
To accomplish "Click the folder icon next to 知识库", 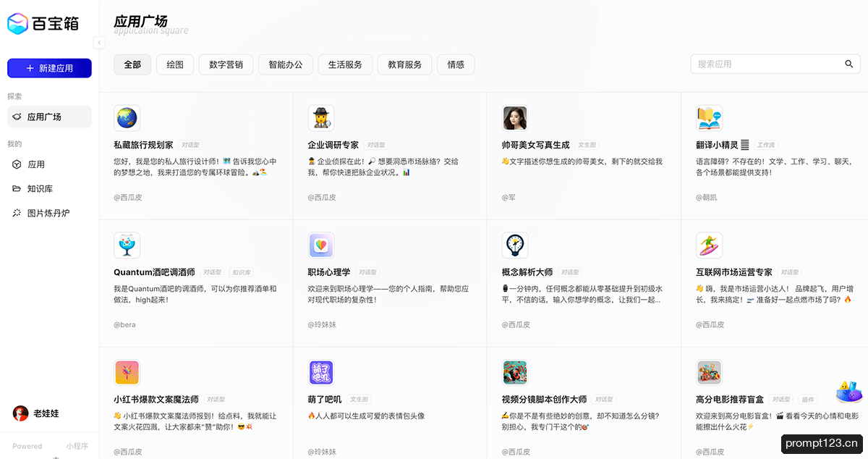I will pos(17,189).
